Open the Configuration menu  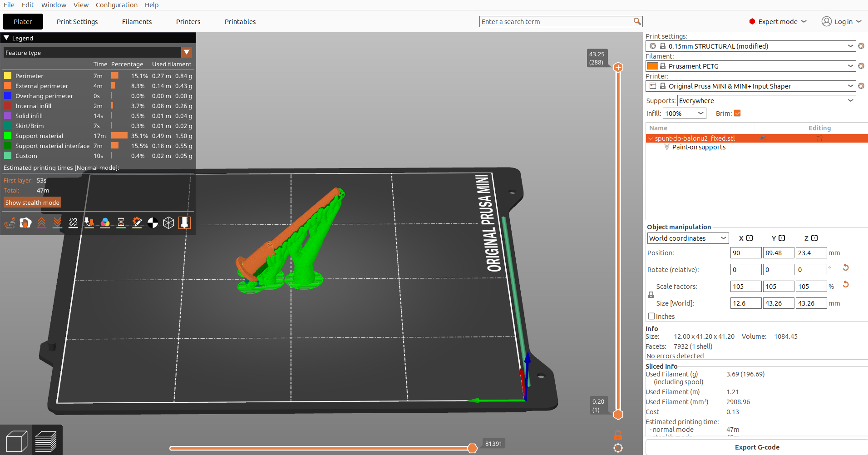tap(117, 5)
